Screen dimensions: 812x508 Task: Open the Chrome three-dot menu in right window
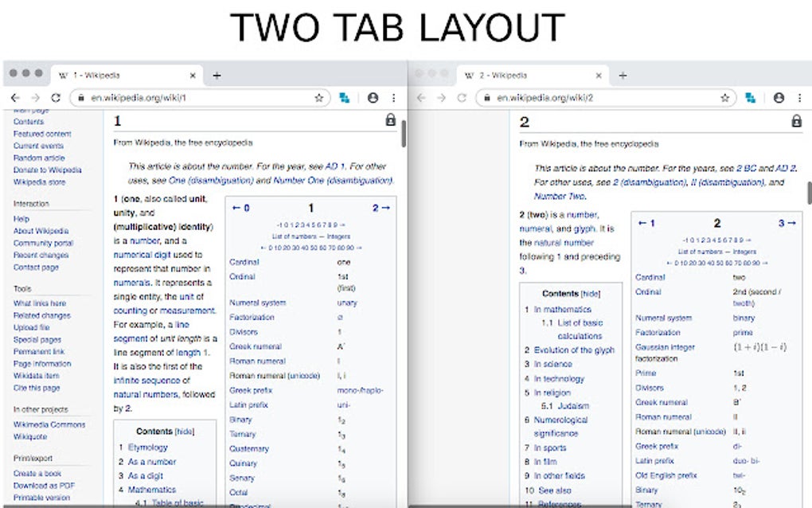(x=799, y=98)
